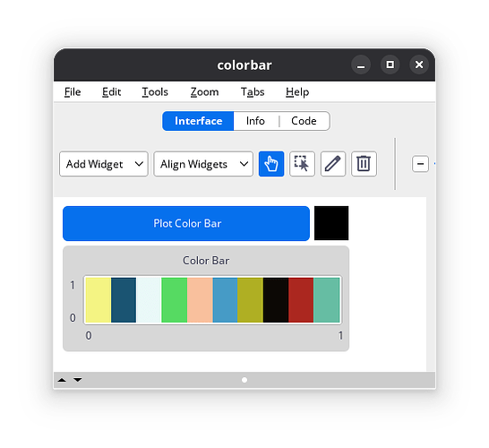
Task: Open the Help menu
Action: click(297, 92)
